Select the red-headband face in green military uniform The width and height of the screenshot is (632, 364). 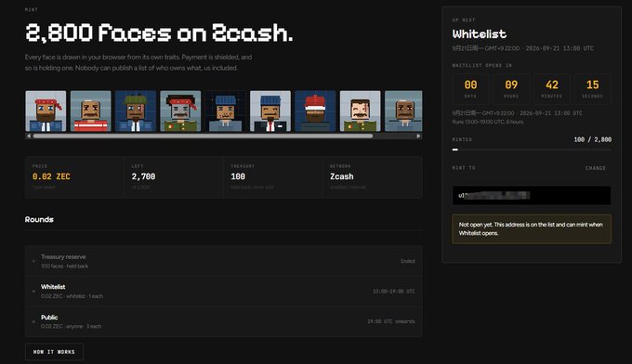180,111
